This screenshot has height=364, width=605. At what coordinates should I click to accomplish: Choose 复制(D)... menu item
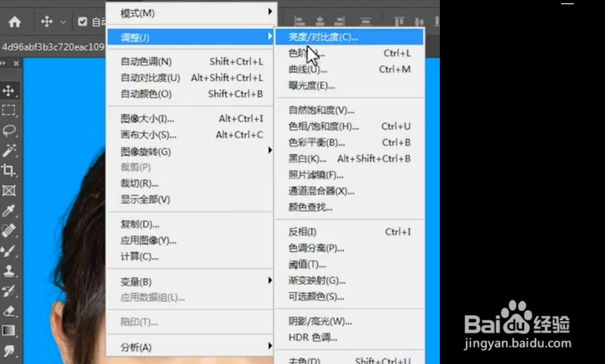point(190,224)
